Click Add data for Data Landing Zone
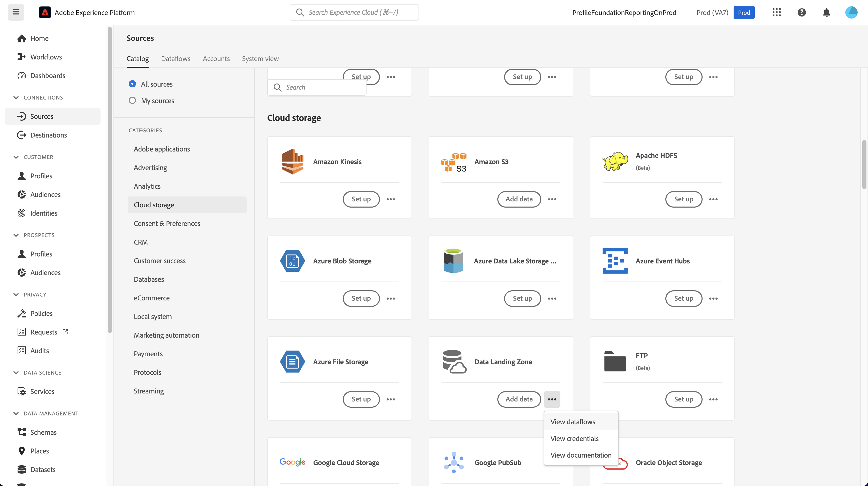 coord(519,399)
